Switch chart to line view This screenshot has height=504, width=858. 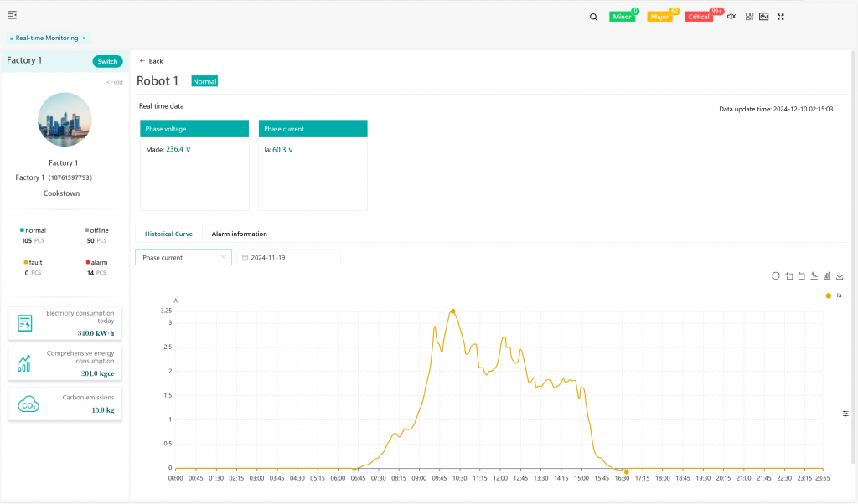click(814, 275)
